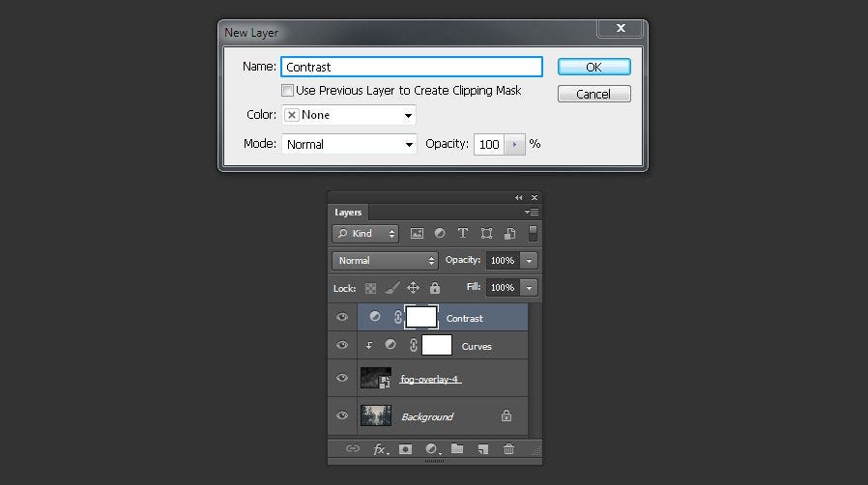
Task: Open the Color dropdown set to None
Action: [349, 115]
